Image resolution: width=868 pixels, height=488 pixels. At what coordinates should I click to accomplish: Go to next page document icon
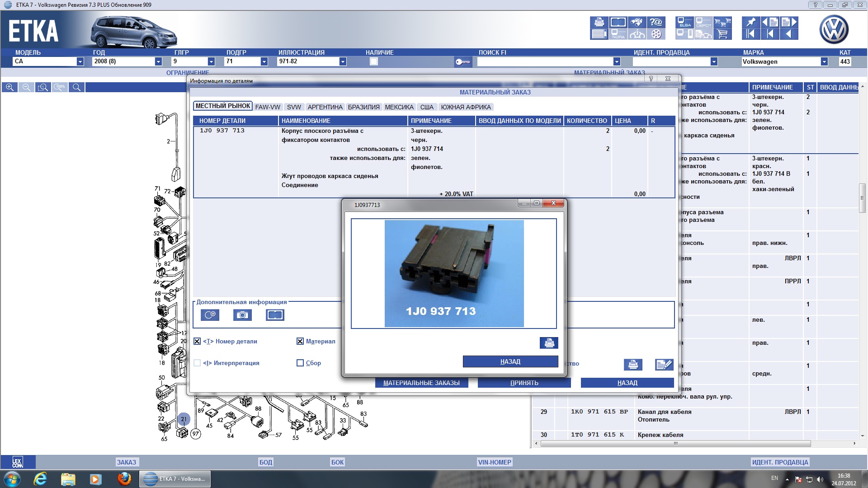coord(789,22)
